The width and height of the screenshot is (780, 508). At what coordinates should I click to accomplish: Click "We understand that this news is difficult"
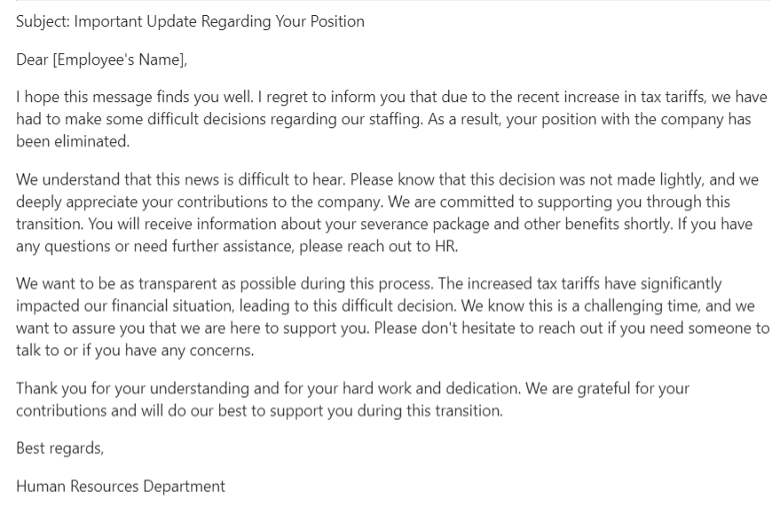pos(150,179)
